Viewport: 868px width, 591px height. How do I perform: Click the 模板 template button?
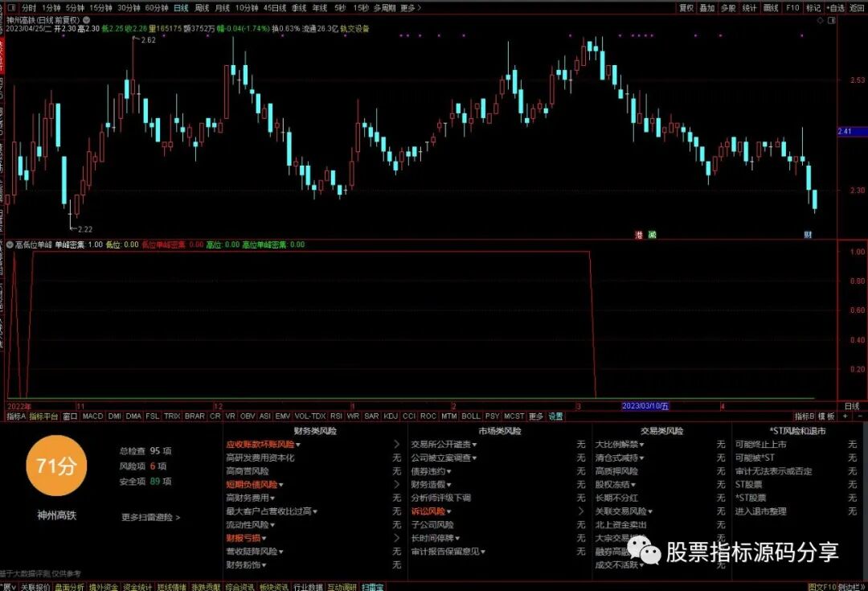(826, 416)
